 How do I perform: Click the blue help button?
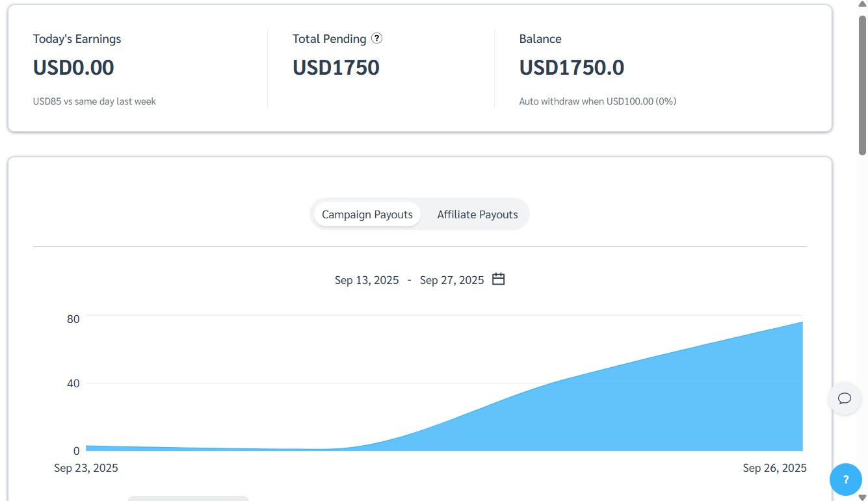coord(845,480)
